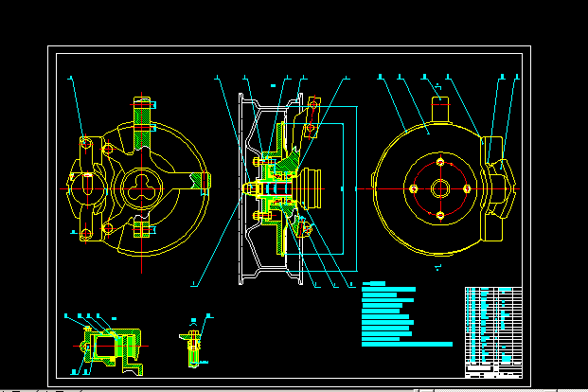Image resolution: width=588 pixels, height=392 pixels.
Task: Click the left red bolt hole on right disc
Action: point(414,188)
